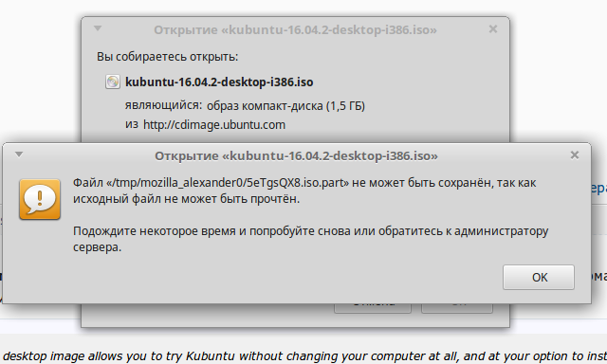Click the message about /tmp/mozilla_alexander0 file
This screenshot has height=364, width=607.
tap(304, 191)
